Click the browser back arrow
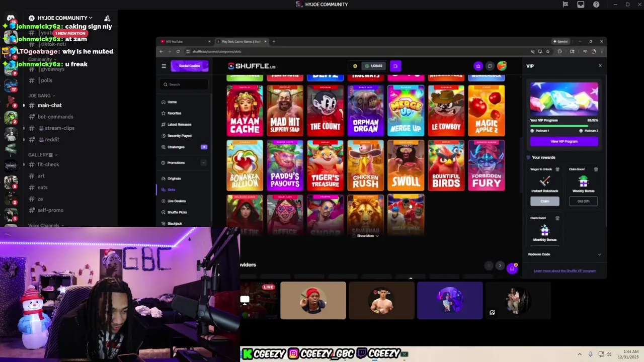The height and width of the screenshot is (362, 644). click(x=162, y=51)
